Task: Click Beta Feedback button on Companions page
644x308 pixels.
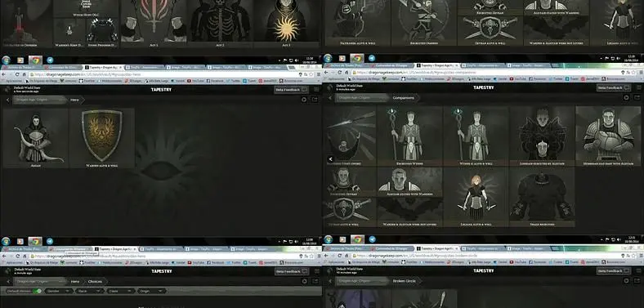Action: coord(614,87)
